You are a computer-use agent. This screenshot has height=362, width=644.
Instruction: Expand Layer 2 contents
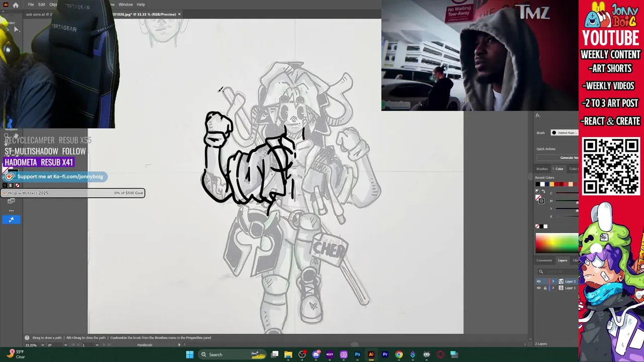pyautogui.click(x=553, y=282)
